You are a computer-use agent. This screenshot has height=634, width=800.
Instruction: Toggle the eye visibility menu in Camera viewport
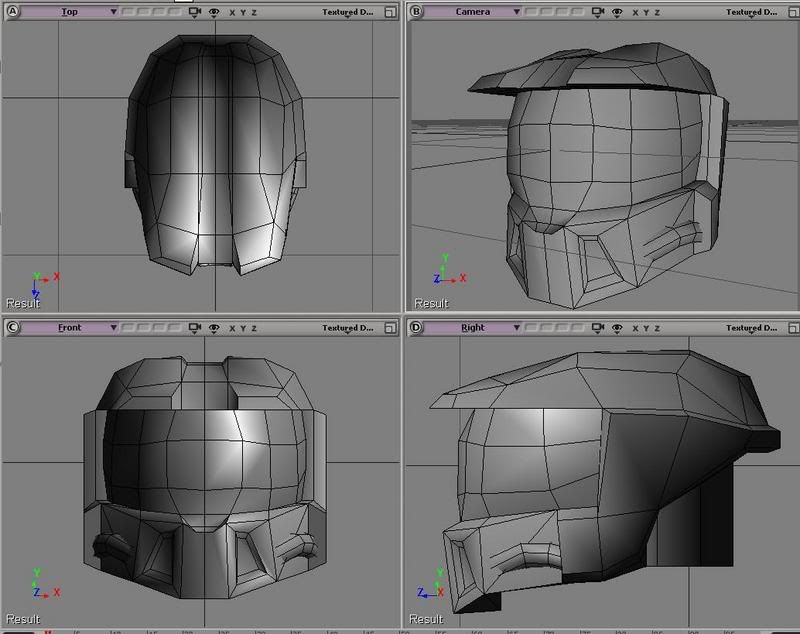pyautogui.click(x=617, y=13)
